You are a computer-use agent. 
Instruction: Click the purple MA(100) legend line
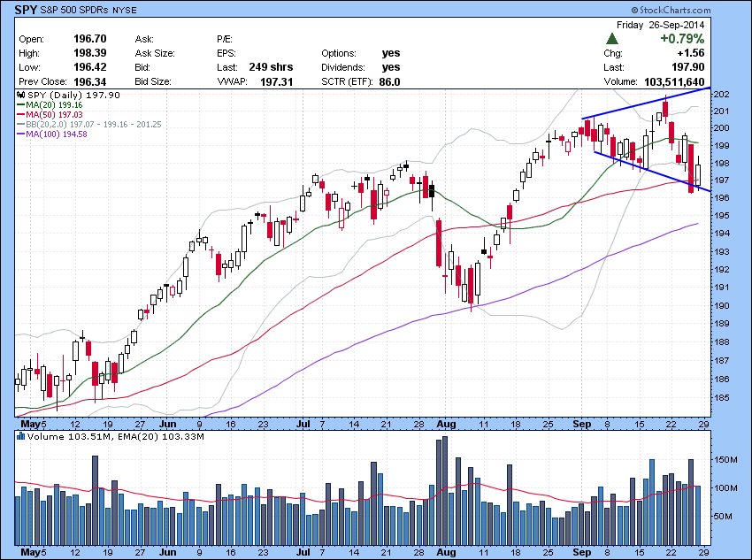pos(21,134)
